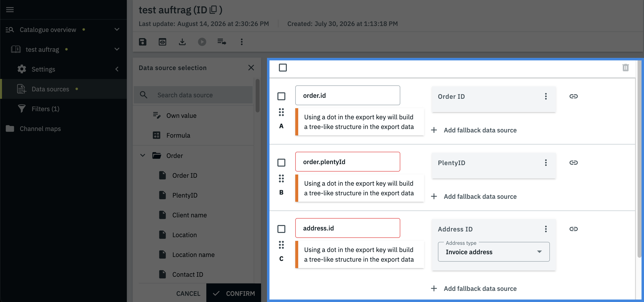Image resolution: width=644 pixels, height=302 pixels.
Task: Open three-dot menu on Address ID source
Action: [546, 229]
